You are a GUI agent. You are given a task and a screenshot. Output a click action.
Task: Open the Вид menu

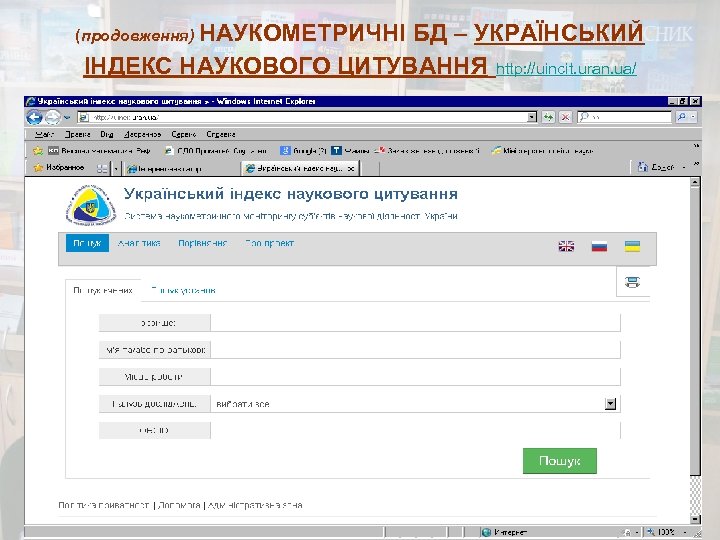coord(107,135)
